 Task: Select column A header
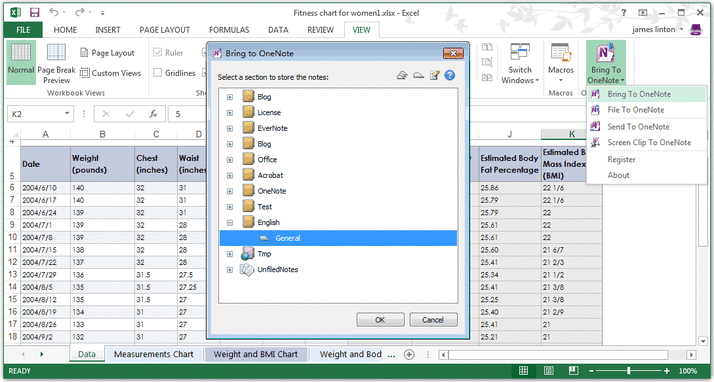pos(46,134)
